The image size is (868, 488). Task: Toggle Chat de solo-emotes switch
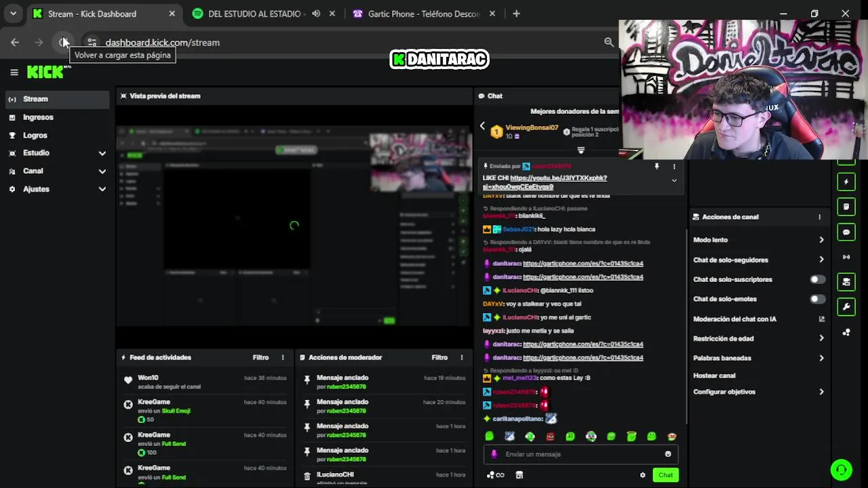click(x=818, y=299)
